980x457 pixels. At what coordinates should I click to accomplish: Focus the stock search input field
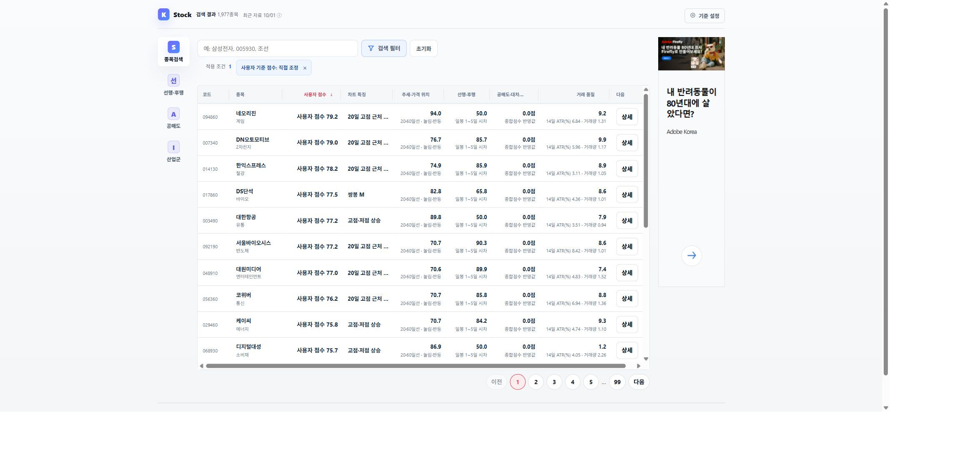click(x=278, y=48)
